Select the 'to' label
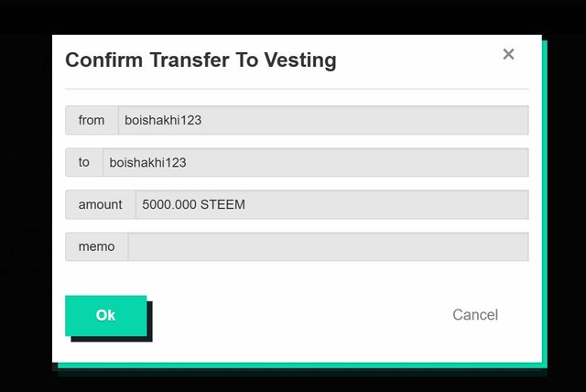 click(84, 162)
